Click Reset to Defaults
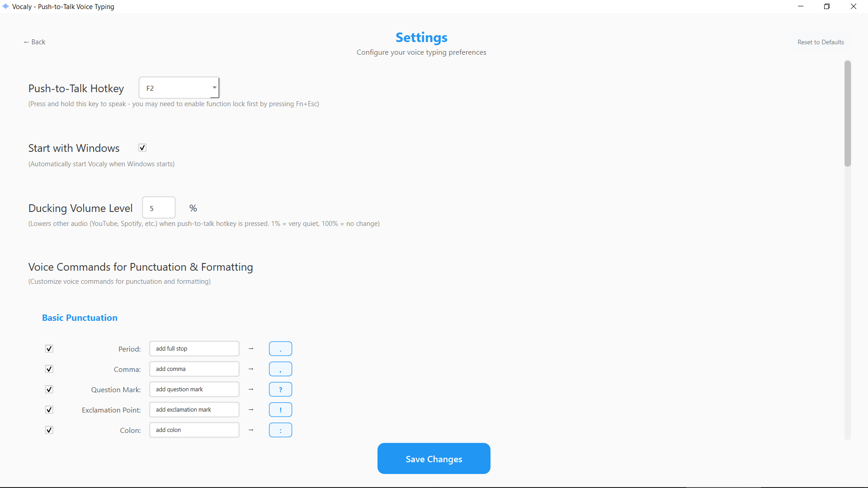 (820, 42)
